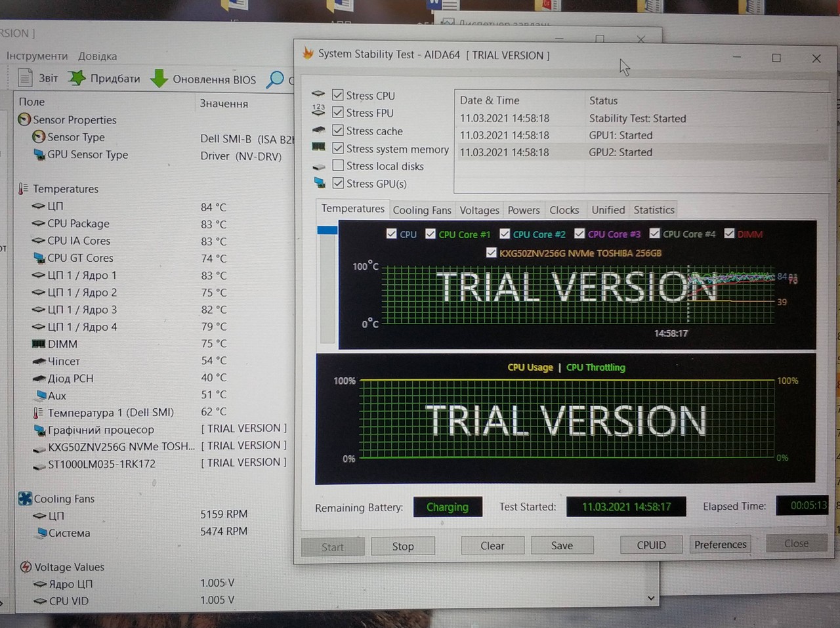Open the Statistics tab
This screenshot has width=840, height=628.
(654, 210)
